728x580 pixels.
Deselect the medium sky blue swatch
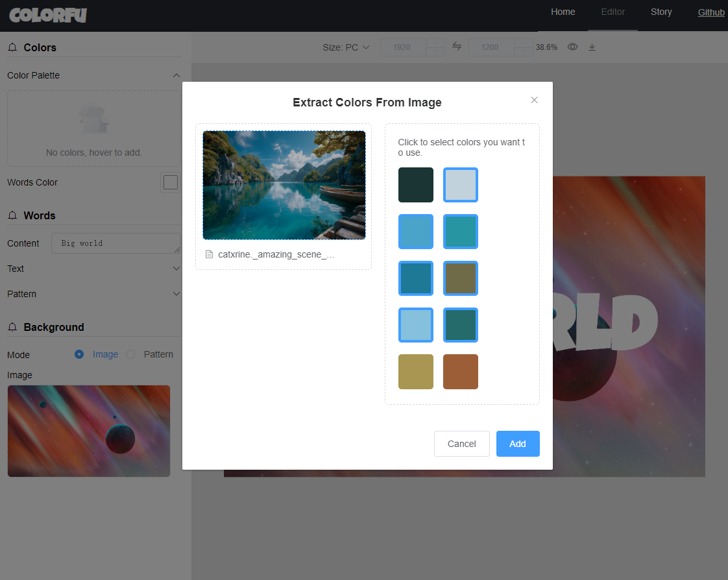[x=416, y=232]
